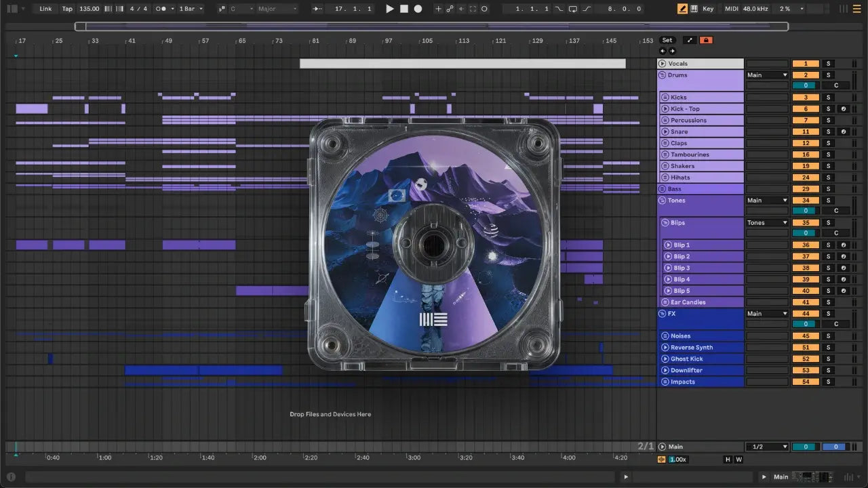Open Key mapping mode
This screenshot has height=488, width=868.
[708, 9]
